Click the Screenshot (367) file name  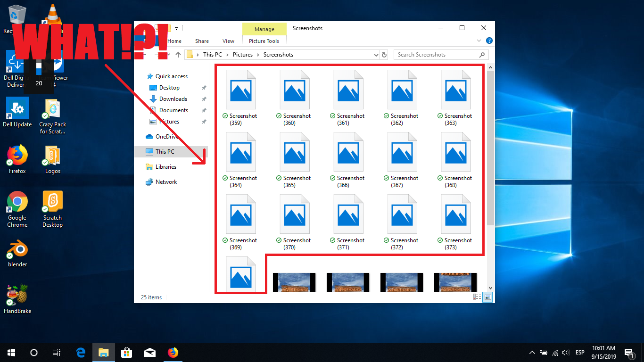pos(405,181)
